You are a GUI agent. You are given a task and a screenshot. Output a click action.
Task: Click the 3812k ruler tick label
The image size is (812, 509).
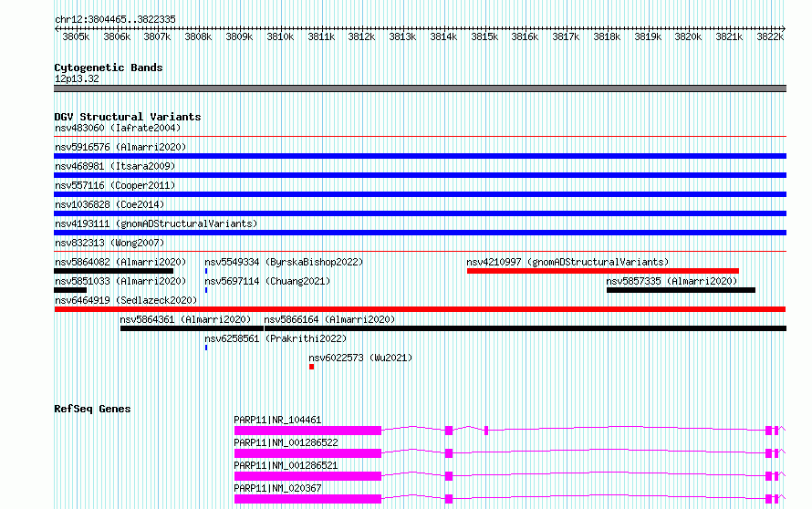tap(361, 37)
